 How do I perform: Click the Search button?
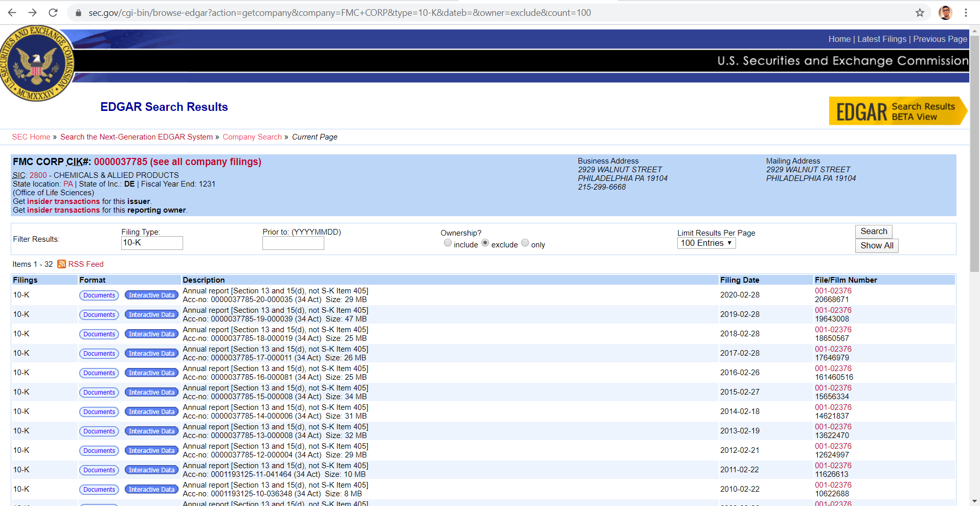[874, 232]
